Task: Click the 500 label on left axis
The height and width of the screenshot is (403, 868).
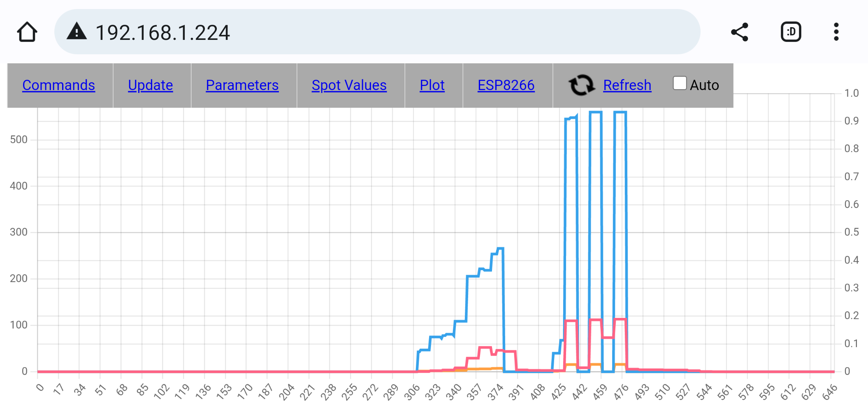Action: pos(19,139)
